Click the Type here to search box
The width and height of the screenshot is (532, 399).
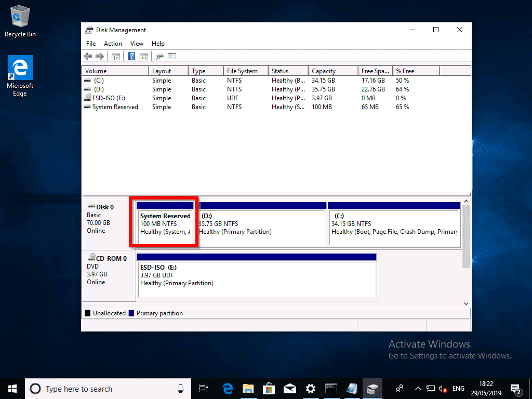click(x=108, y=389)
